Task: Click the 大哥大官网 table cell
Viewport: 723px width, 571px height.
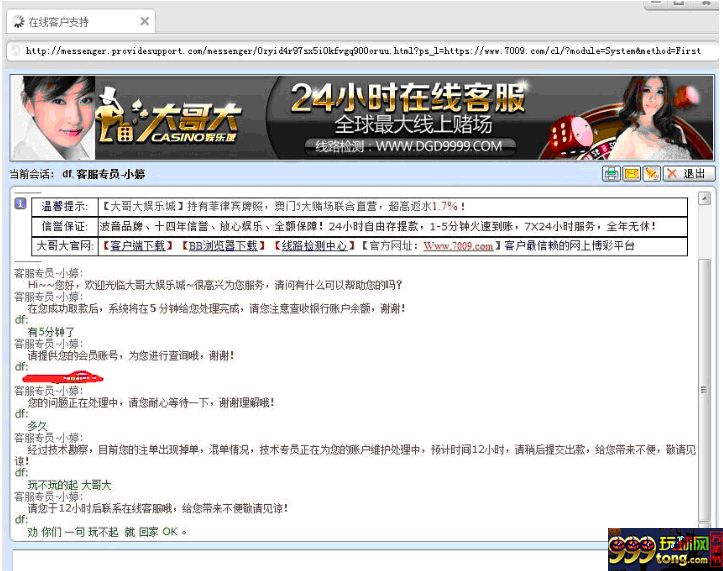Action: pos(65,246)
